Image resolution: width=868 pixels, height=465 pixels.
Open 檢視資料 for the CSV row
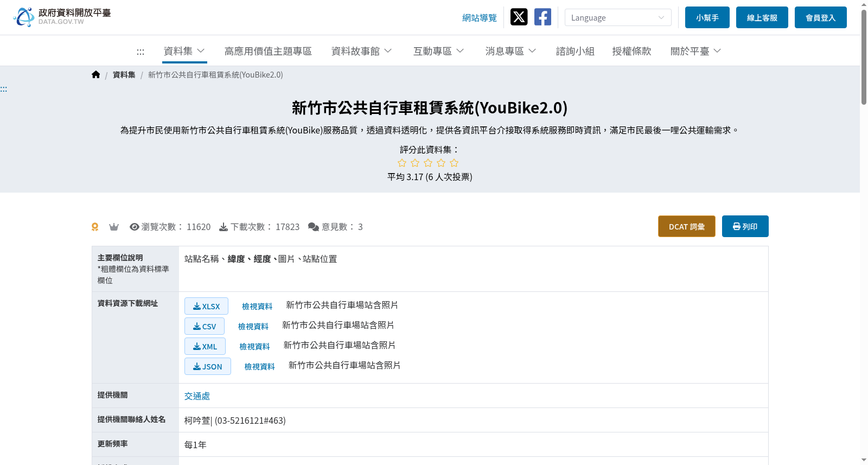[253, 327]
